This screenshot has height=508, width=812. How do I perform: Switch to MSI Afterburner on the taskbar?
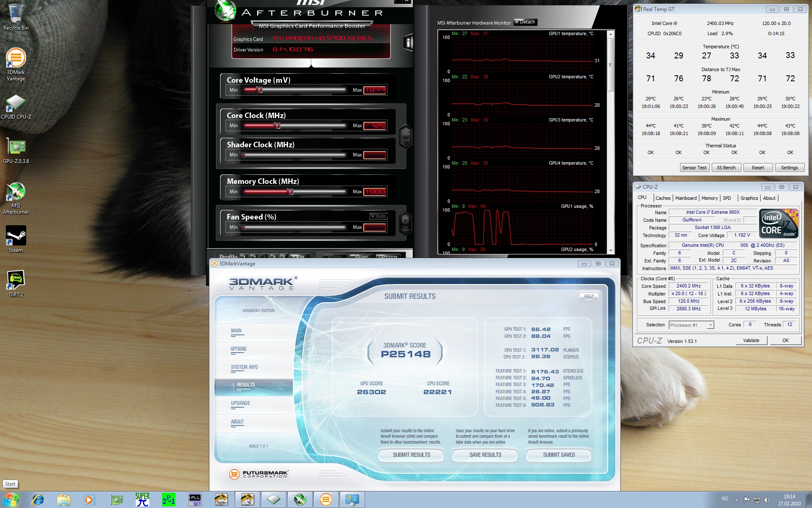[300, 500]
